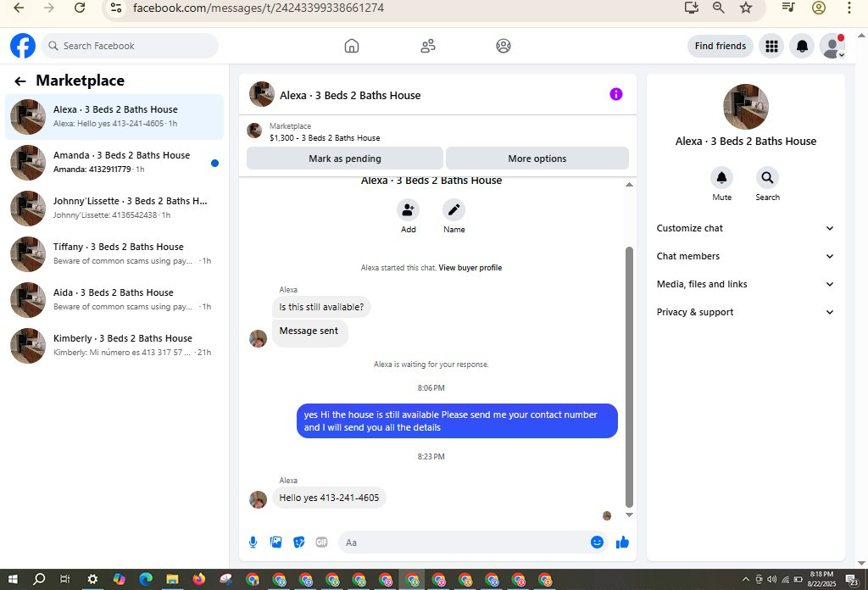Click Alexa's large profile picture in right panel
Screen dimensions: 868x590
click(745, 107)
